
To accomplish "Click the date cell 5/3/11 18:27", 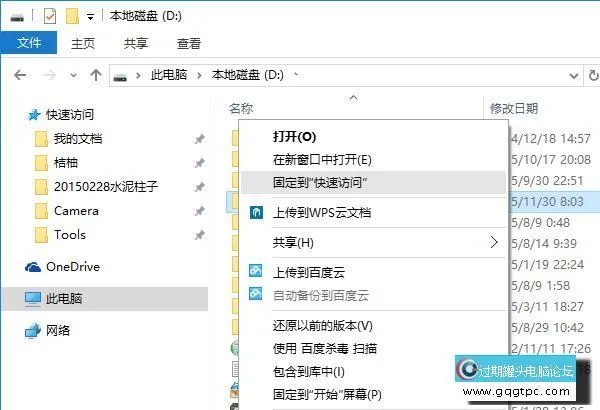I will [x=548, y=307].
